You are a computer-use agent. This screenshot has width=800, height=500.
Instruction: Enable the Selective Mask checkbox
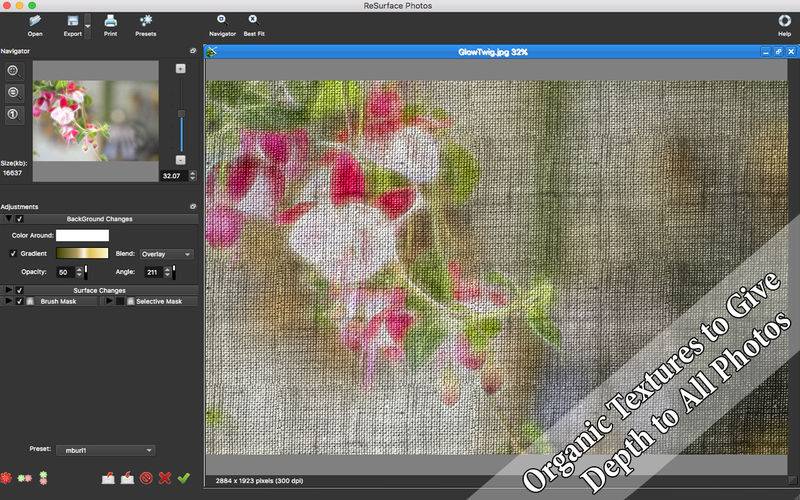120,302
